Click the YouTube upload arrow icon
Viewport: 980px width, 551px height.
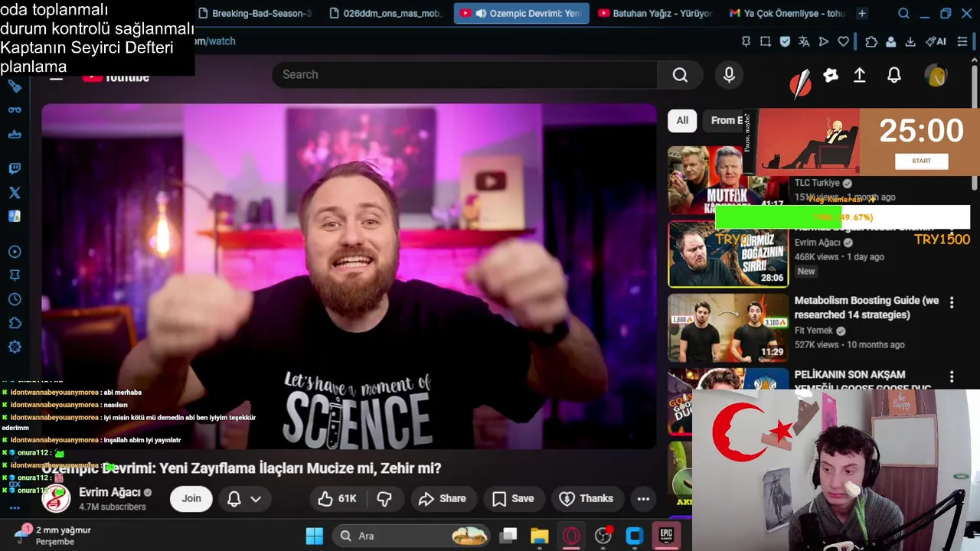[x=860, y=75]
